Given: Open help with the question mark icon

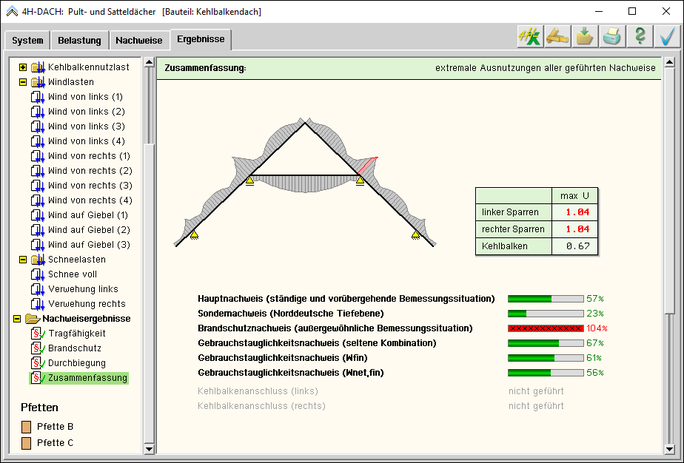Looking at the screenshot, I should click(640, 37).
